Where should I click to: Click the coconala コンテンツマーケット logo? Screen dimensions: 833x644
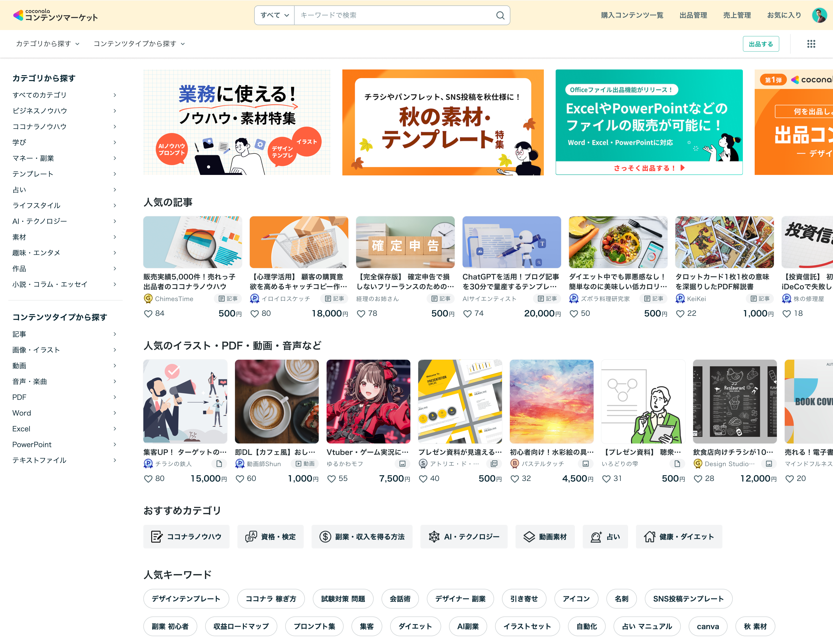coord(56,15)
